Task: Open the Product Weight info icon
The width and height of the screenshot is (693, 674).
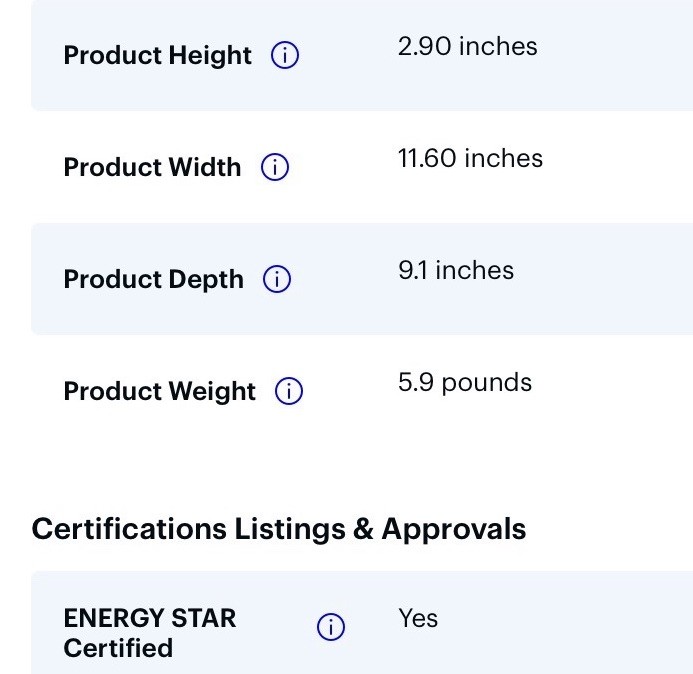Action: [289, 391]
